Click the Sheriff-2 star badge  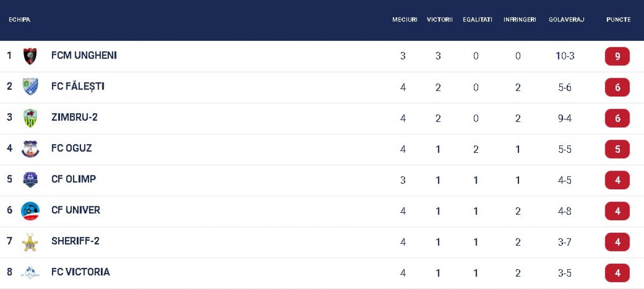pyautogui.click(x=30, y=242)
